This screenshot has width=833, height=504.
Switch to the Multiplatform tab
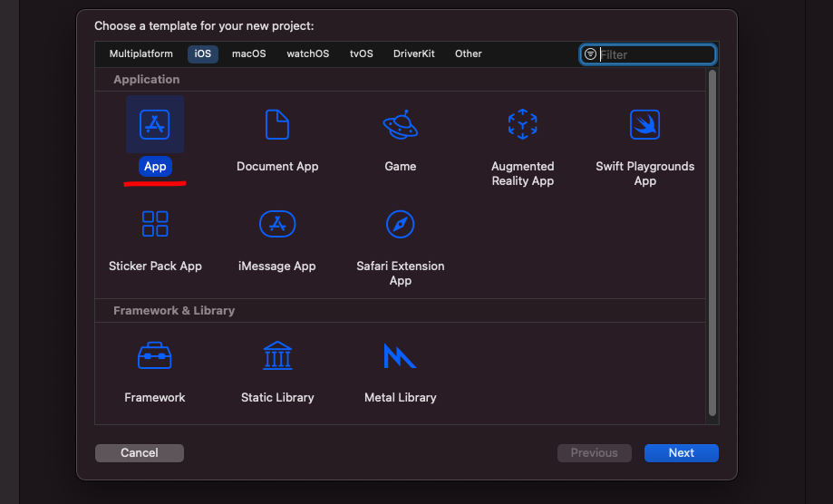[x=140, y=53]
